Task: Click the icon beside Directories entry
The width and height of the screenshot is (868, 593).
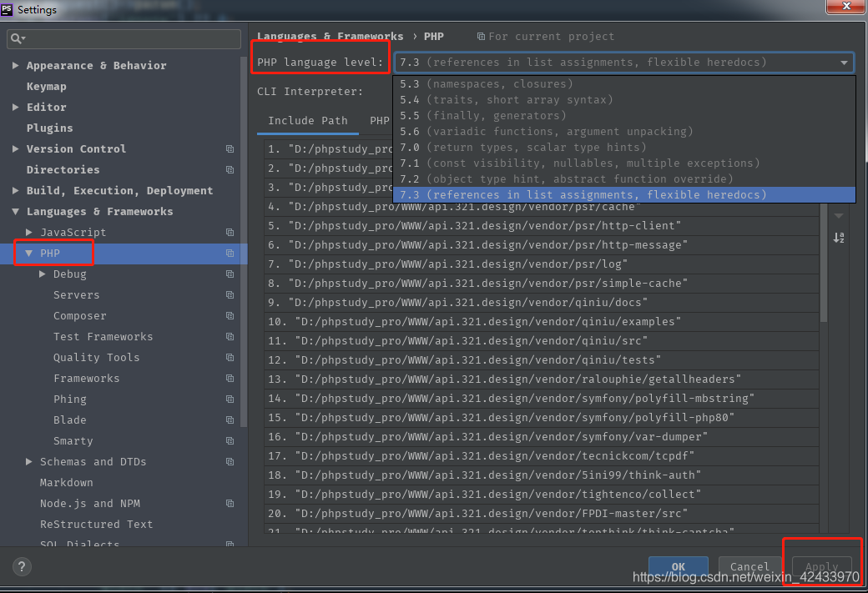Action: pyautogui.click(x=230, y=169)
